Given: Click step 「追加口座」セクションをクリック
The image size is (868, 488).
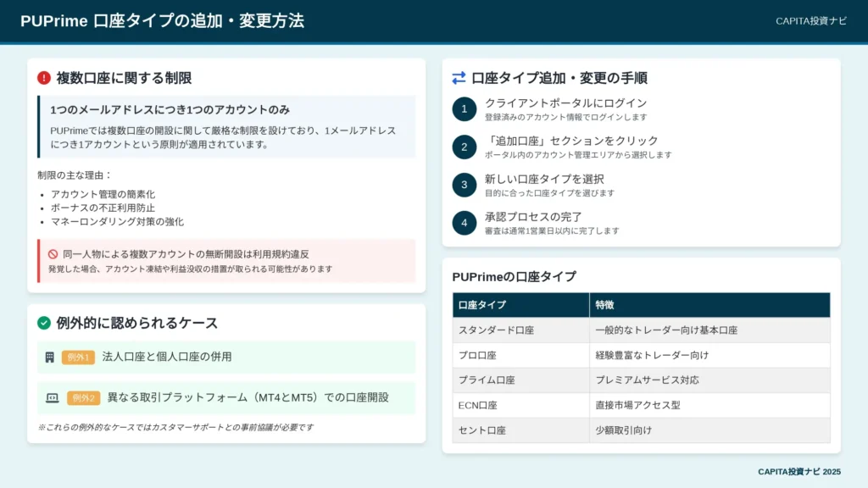Looking at the screenshot, I should click(x=571, y=141).
